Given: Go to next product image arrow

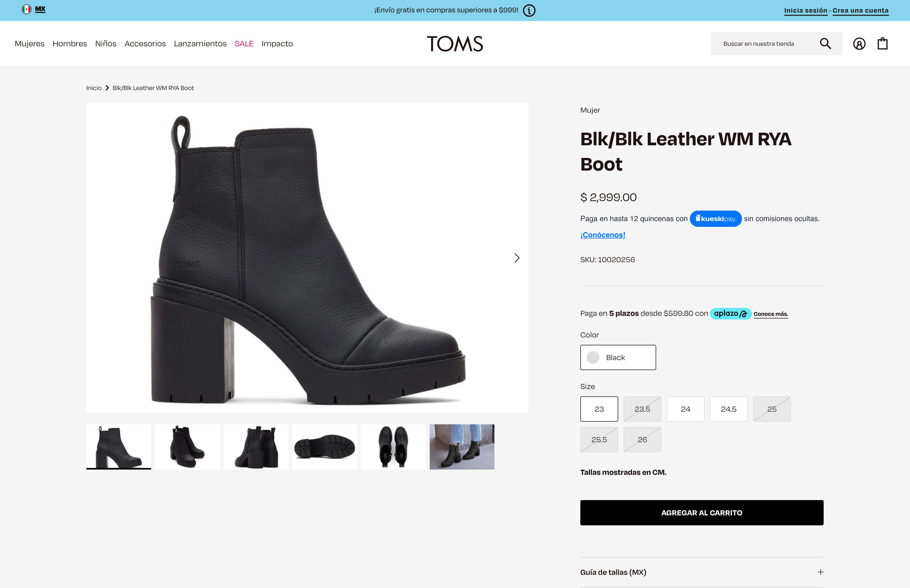Looking at the screenshot, I should [517, 258].
